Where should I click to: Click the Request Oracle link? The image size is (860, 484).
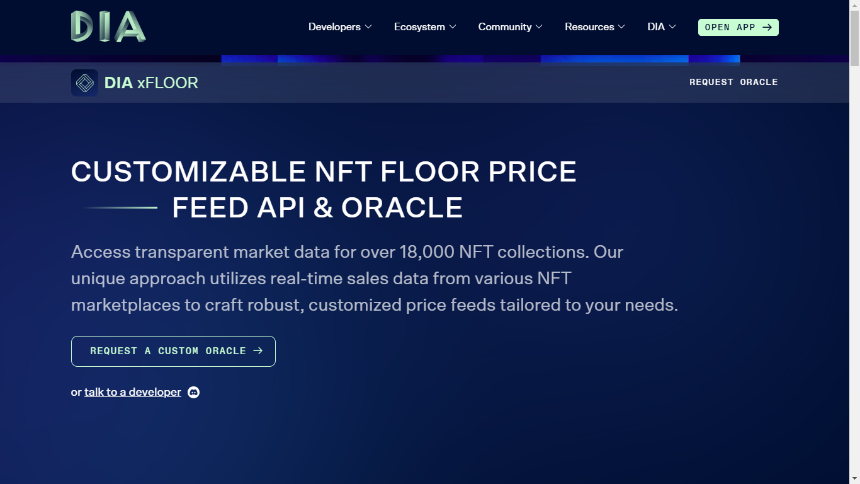pos(733,82)
